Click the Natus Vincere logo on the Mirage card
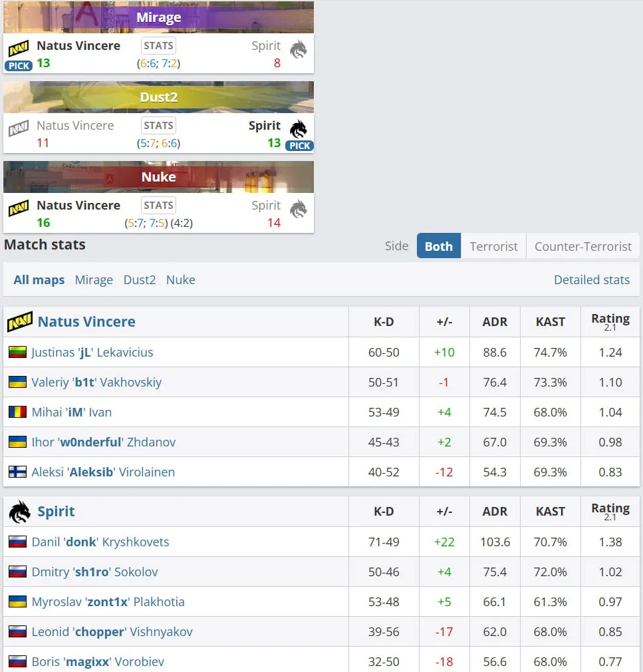643x672 pixels. tap(19, 49)
